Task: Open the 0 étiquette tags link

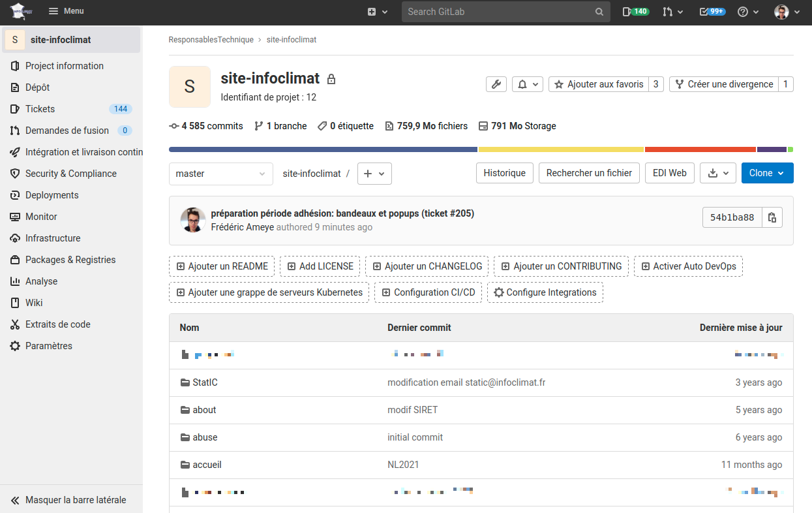Action: 346,126
